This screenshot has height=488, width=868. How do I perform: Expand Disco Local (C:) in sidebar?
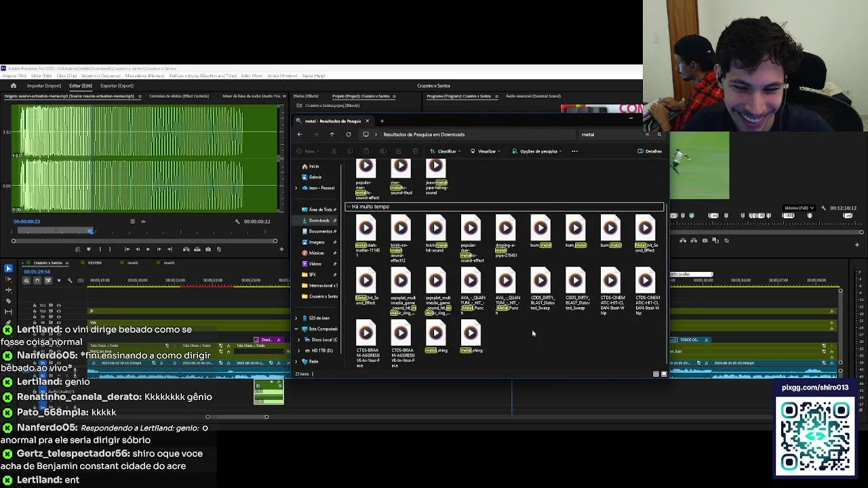point(299,340)
